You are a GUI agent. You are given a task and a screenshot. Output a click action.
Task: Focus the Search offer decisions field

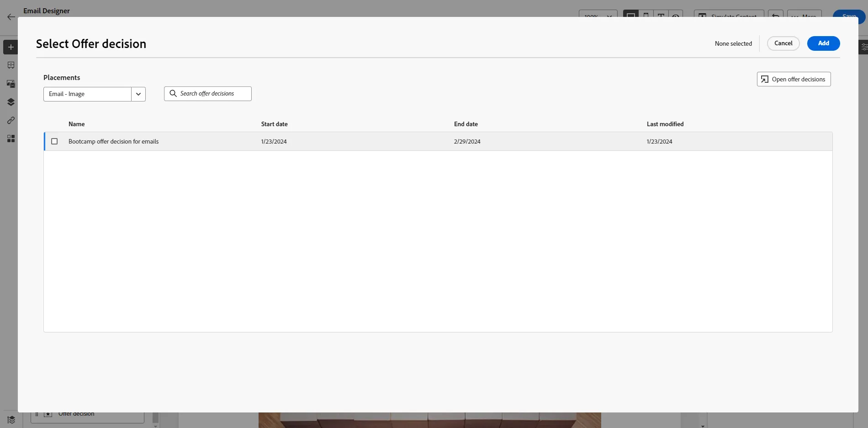(208, 93)
